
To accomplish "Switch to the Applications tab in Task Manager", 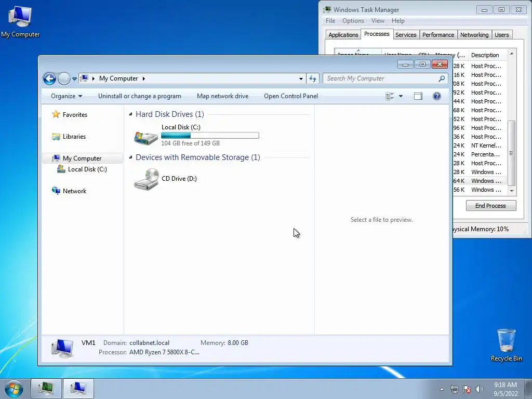I will pyautogui.click(x=343, y=35).
